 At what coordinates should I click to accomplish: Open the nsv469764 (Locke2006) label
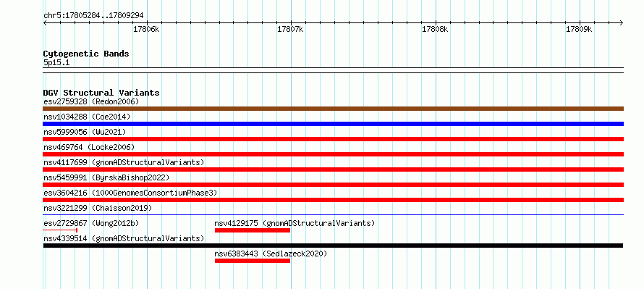(89, 147)
